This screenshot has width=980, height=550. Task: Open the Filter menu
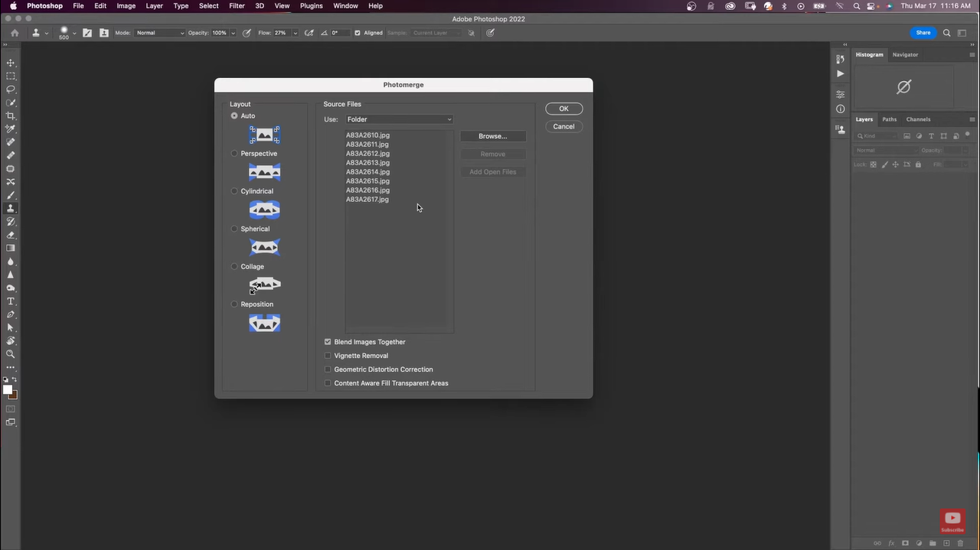pyautogui.click(x=237, y=6)
